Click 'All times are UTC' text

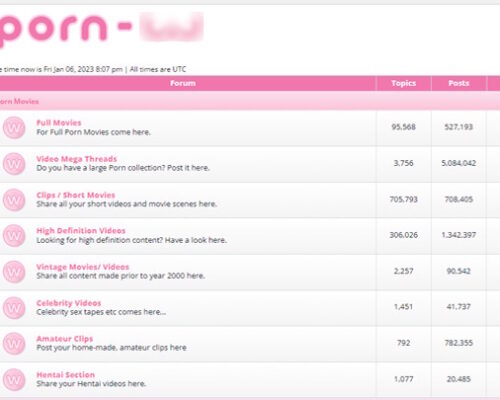[x=158, y=69]
